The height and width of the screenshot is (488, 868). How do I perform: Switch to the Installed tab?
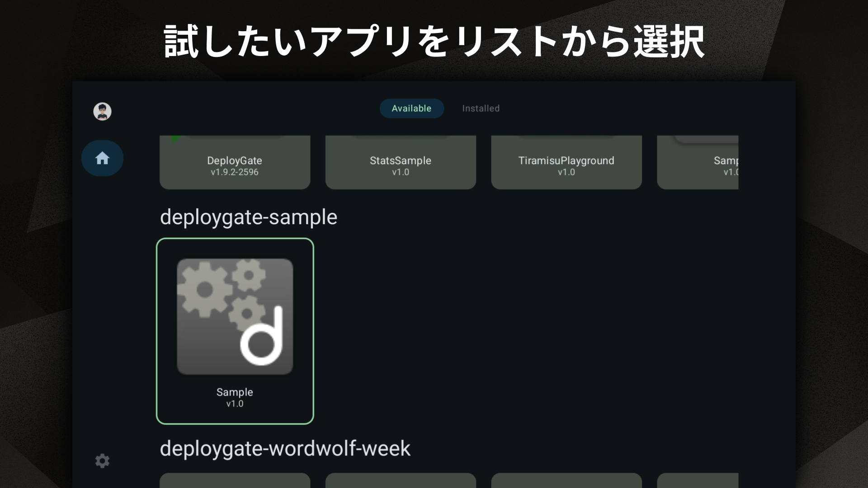481,108
